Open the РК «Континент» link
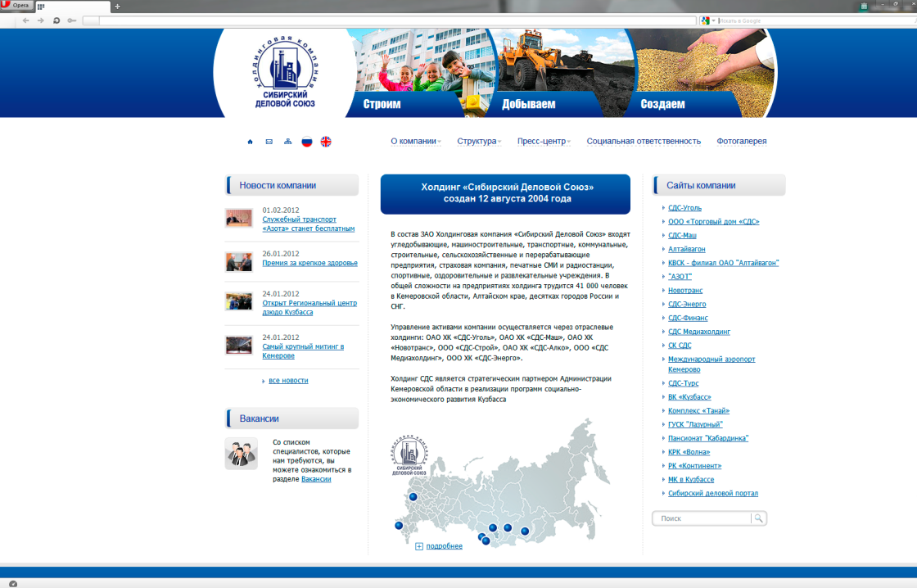The width and height of the screenshot is (917, 588). coord(695,466)
